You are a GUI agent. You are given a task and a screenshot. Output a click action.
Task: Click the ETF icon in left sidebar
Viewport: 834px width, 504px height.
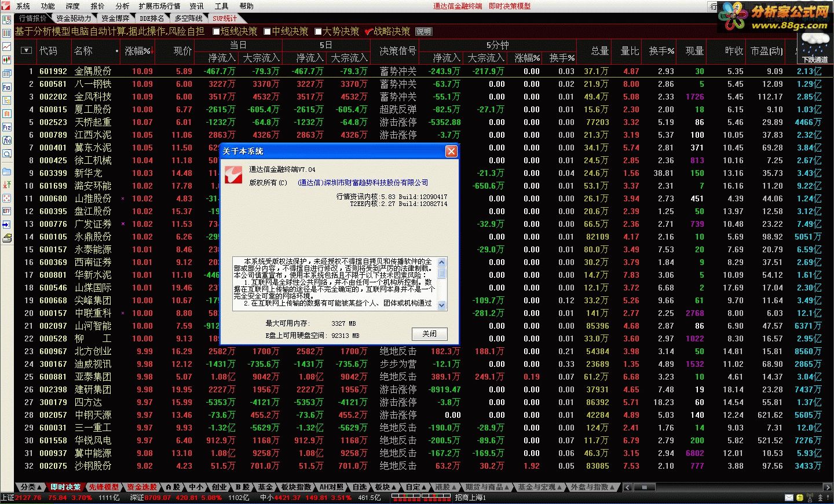[7, 212]
